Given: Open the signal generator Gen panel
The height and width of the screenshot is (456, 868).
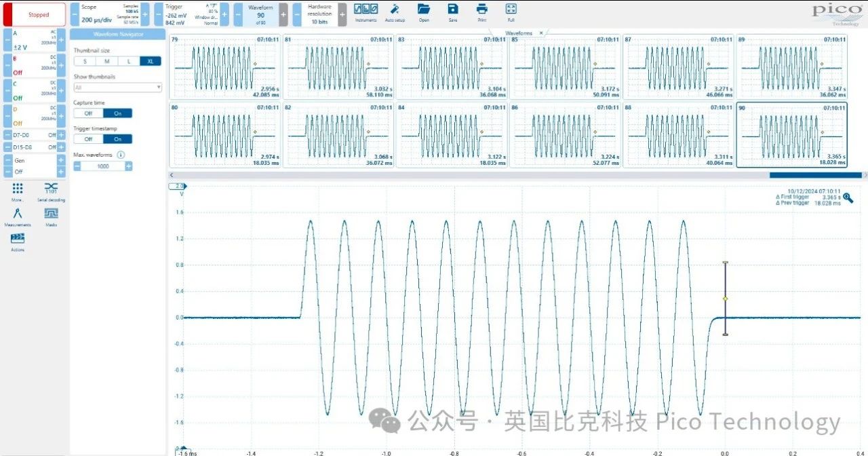Looking at the screenshot, I should pyautogui.click(x=34, y=166).
